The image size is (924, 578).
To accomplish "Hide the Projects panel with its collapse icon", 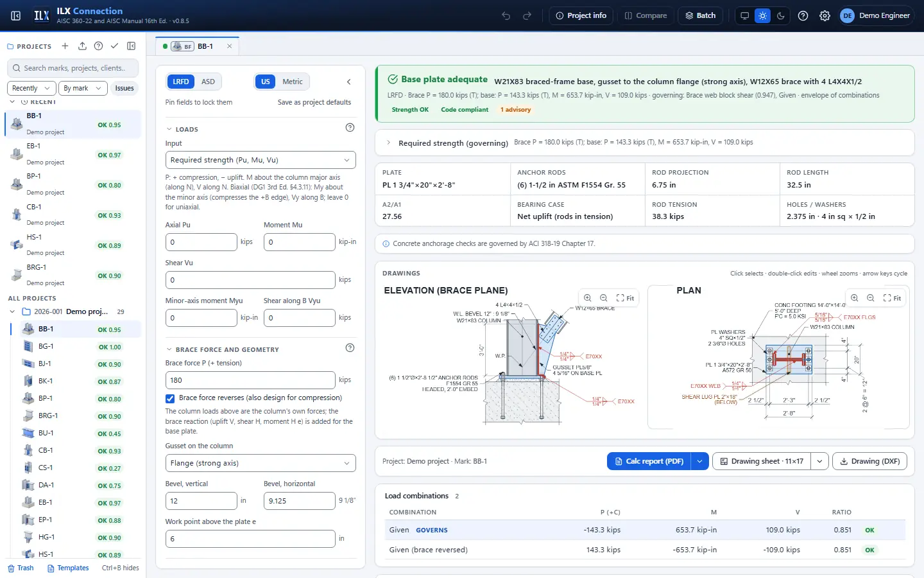I will [x=132, y=46].
